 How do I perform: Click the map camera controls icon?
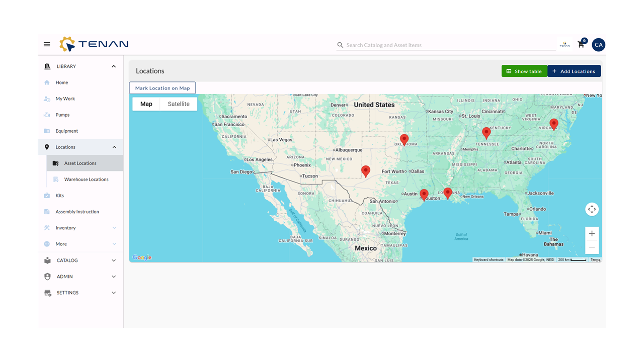click(592, 209)
